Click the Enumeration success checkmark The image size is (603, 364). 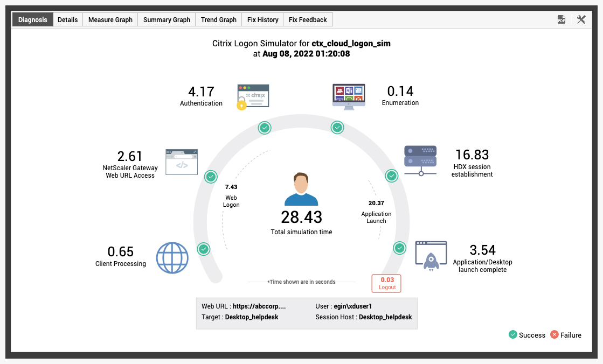337,127
